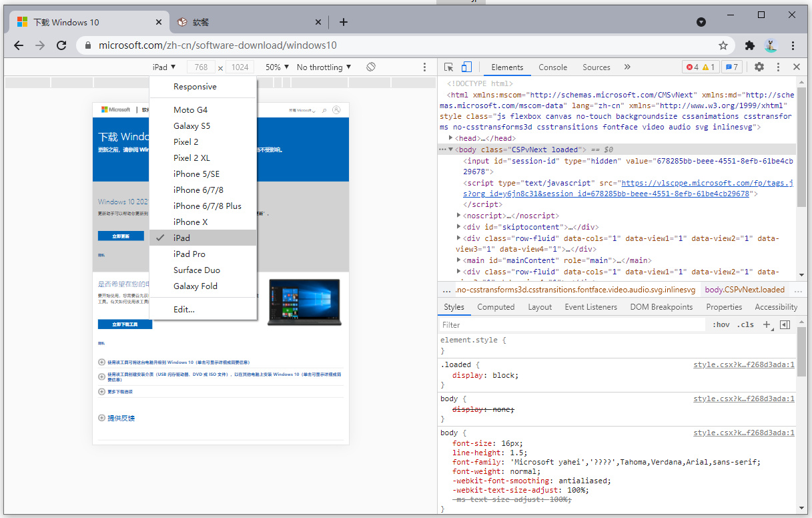The height and width of the screenshot is (518, 812).
Task: Bookmark this page with star icon
Action: (723, 46)
